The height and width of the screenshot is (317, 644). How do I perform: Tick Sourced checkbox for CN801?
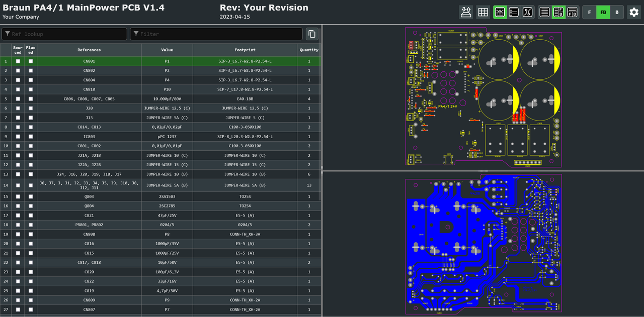[18, 61]
